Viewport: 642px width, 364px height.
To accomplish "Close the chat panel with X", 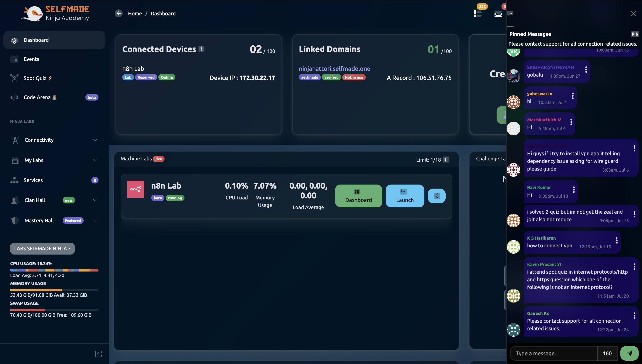I will click(633, 14).
